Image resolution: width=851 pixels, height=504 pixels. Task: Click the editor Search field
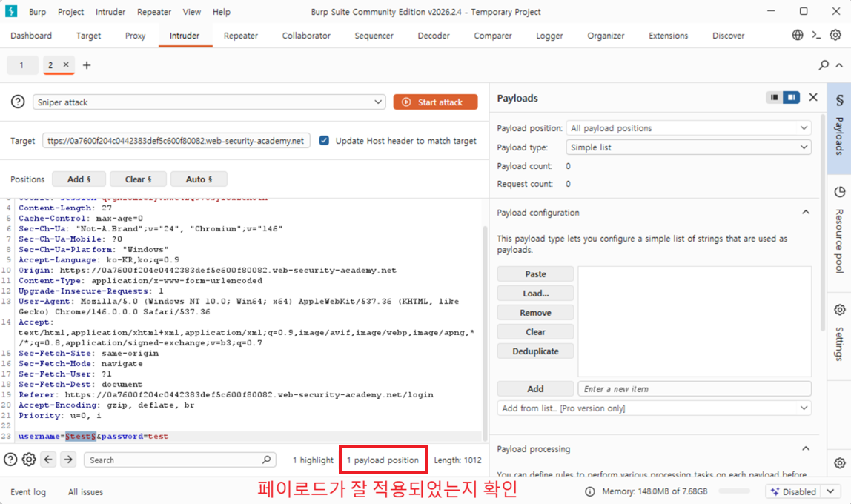click(179, 460)
